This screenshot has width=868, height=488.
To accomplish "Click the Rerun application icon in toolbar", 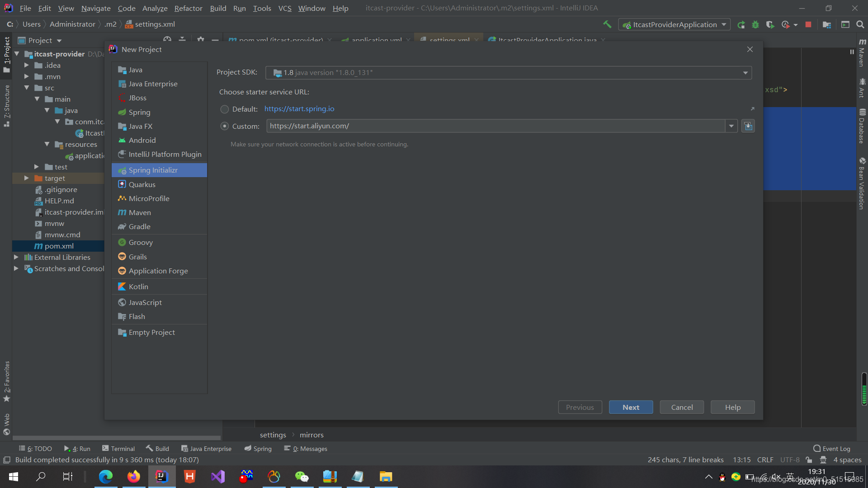I will coord(741,25).
